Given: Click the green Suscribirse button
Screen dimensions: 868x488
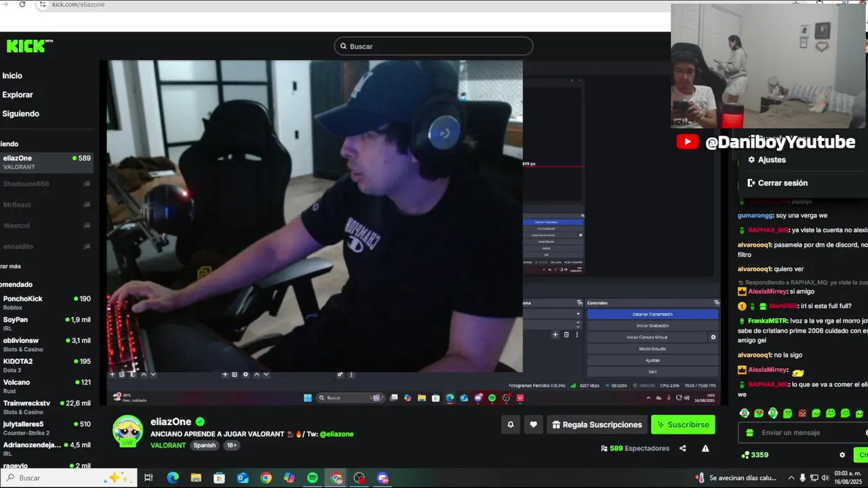Looking at the screenshot, I should 683,425.
